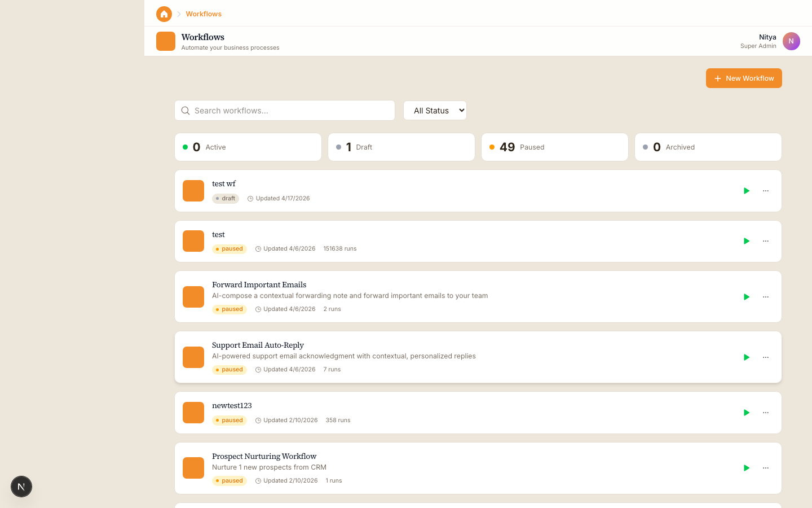
Task: Open the options menu for the 'test' workflow
Action: pyautogui.click(x=766, y=241)
